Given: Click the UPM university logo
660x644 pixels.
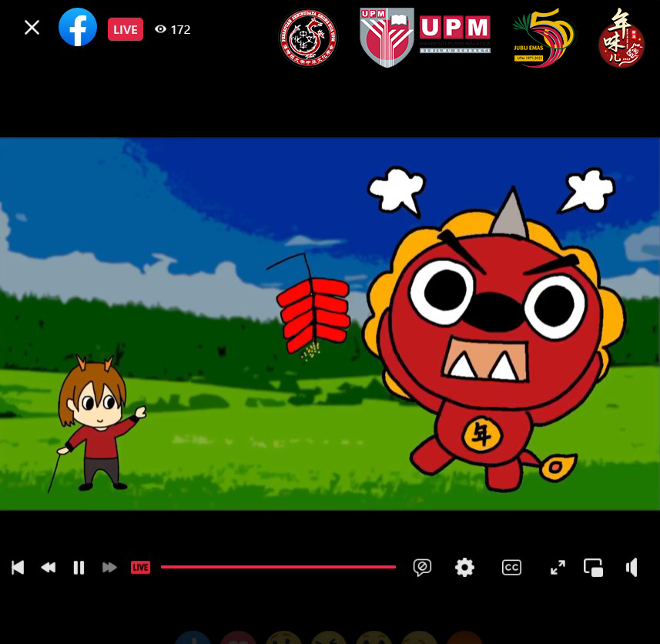Looking at the screenshot, I should tap(425, 36).
